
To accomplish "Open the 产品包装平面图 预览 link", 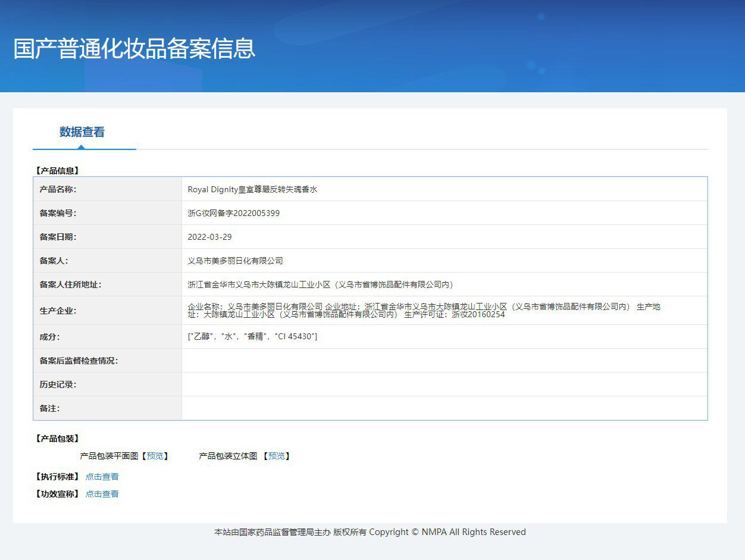I will click(156, 456).
